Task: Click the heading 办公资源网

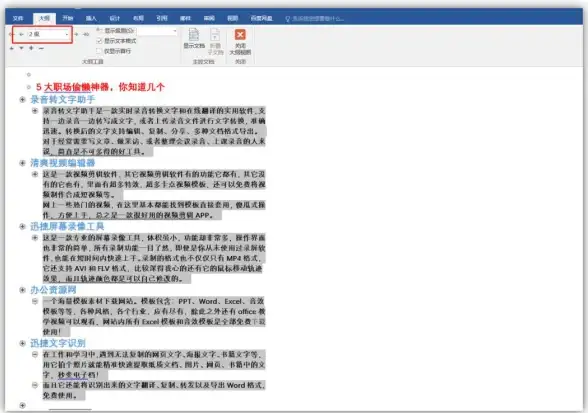Action: 53,290
